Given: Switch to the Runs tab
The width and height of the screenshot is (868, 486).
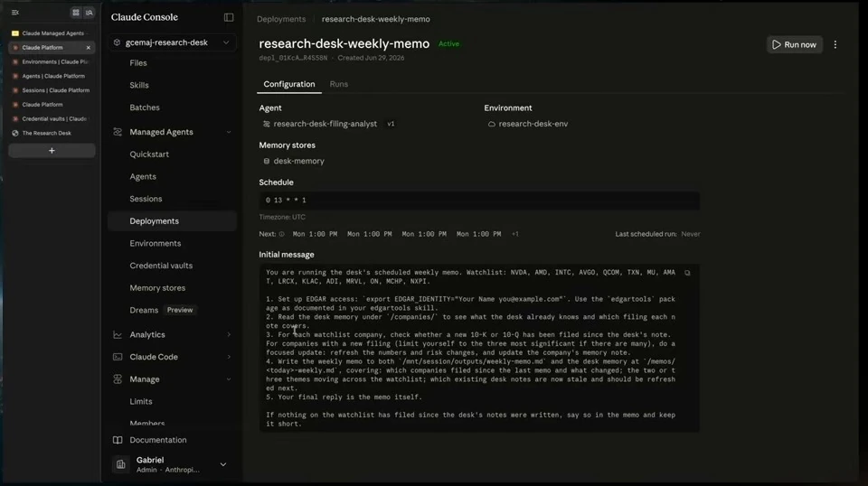Looking at the screenshot, I should [339, 84].
